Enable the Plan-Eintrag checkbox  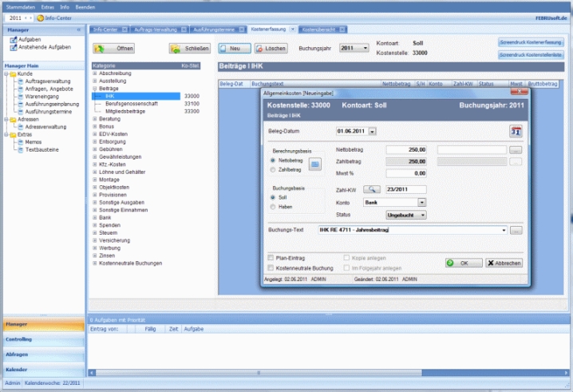pos(270,258)
